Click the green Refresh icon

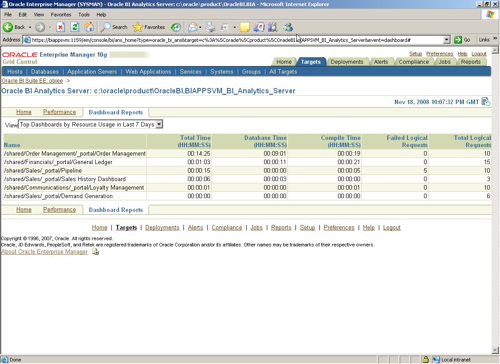pyautogui.click(x=75, y=27)
